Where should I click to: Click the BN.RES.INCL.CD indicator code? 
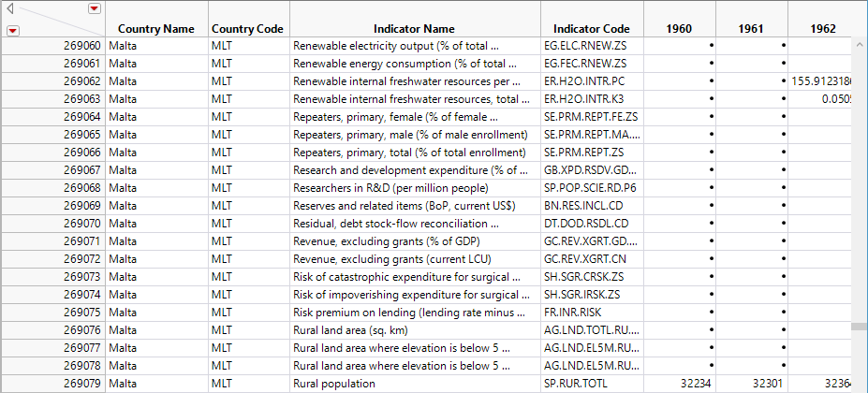click(x=592, y=205)
